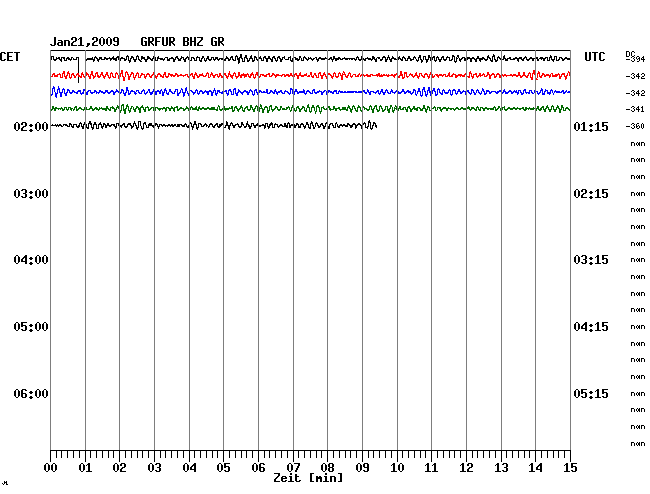Screen dimensions: 650x494
Task: Click the date label Jan21,2009
Action: click(85, 42)
